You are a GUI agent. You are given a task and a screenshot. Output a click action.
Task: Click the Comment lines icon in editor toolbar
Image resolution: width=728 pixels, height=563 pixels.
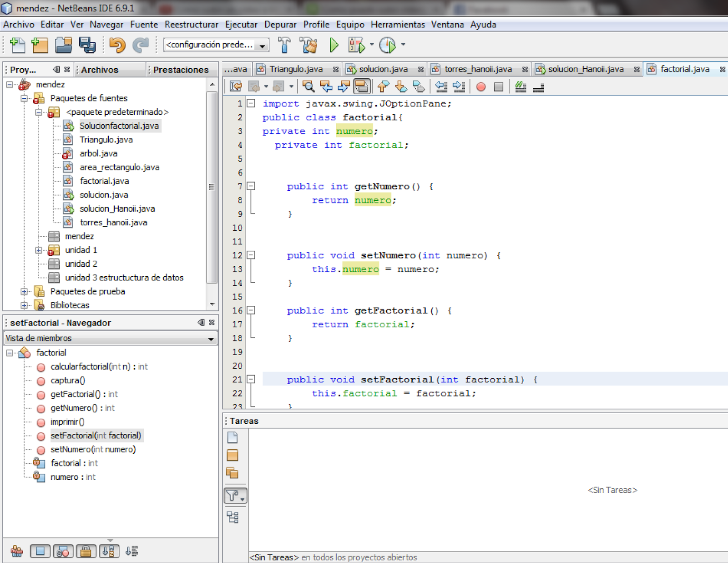click(520, 86)
